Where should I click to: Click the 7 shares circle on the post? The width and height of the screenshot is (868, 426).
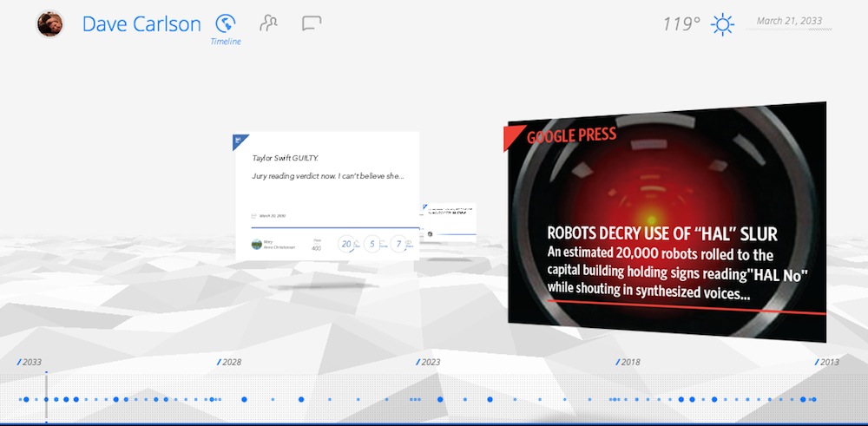(398, 244)
